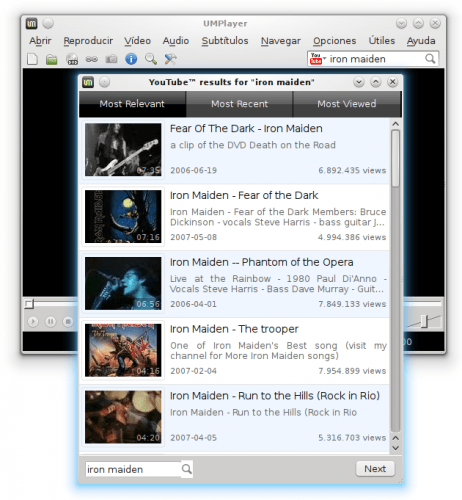Click search magnifier in main toolbar field
This screenshot has width=462, height=500.
point(430,59)
